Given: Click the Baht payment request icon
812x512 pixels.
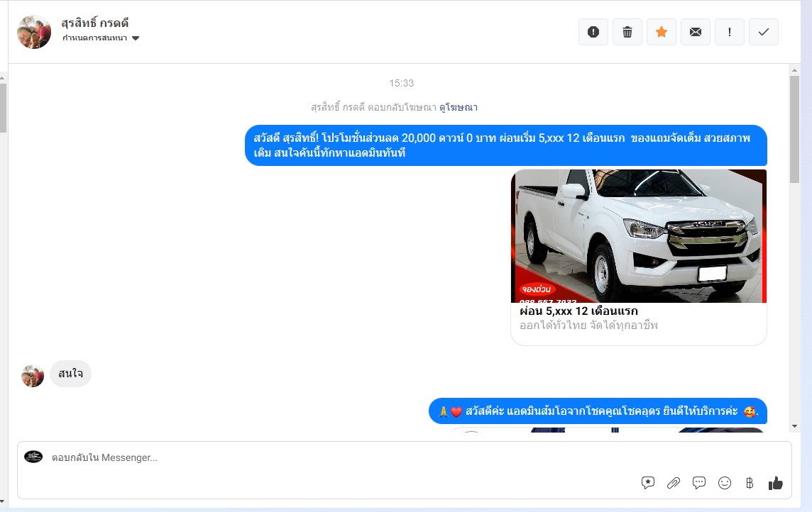Looking at the screenshot, I should click(750, 483).
